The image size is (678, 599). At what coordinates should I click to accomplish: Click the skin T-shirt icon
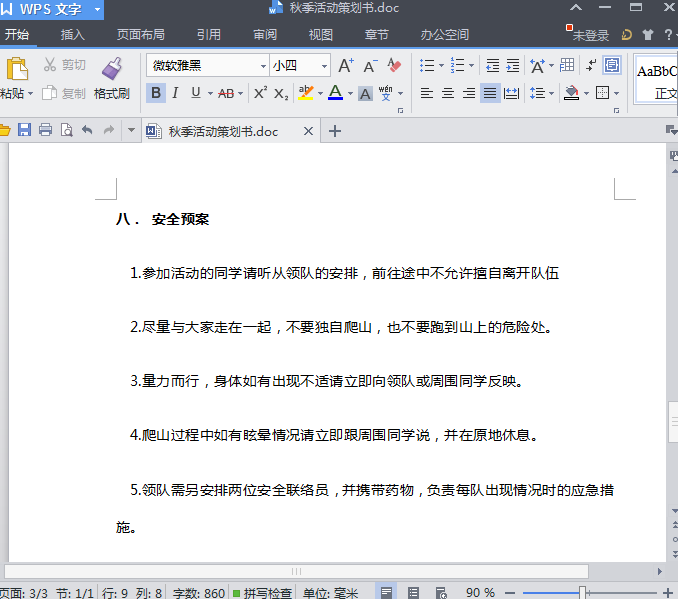648,35
